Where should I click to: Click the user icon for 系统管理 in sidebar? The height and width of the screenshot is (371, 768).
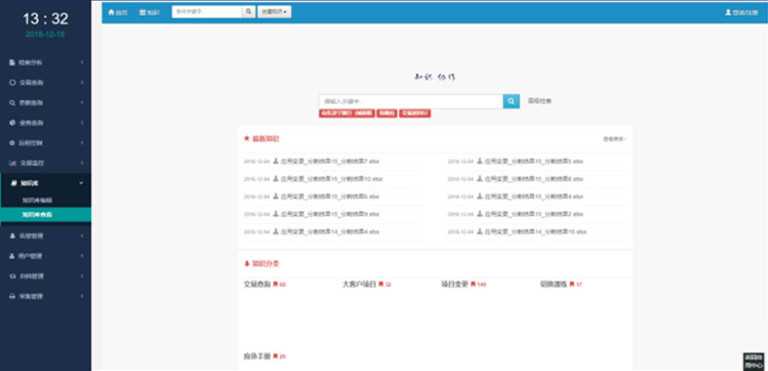[12, 236]
